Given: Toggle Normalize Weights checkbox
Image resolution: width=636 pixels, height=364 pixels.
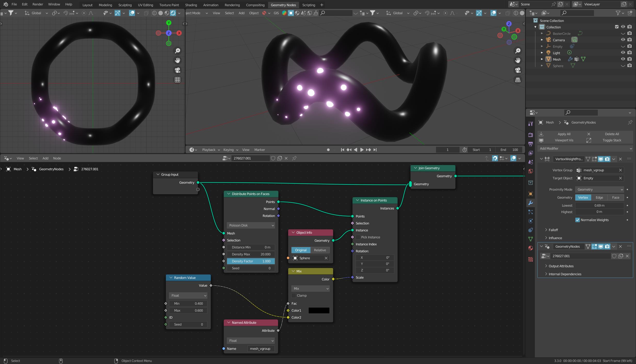Looking at the screenshot, I should [578, 220].
